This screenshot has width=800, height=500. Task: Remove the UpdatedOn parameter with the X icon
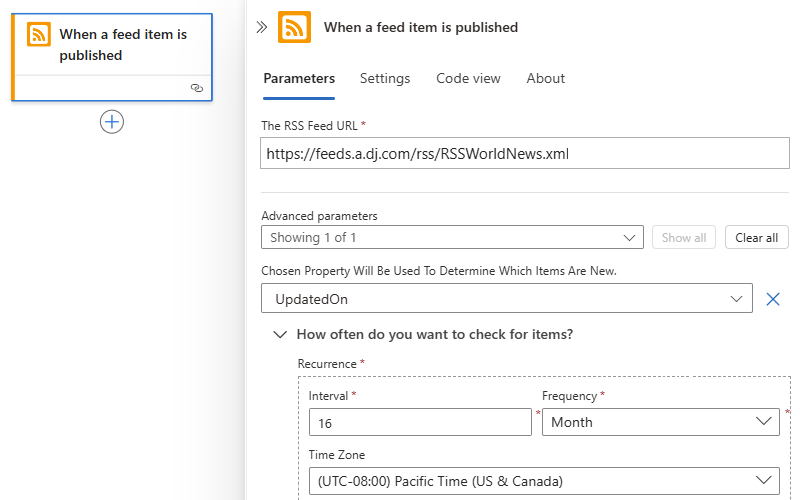[x=773, y=299]
